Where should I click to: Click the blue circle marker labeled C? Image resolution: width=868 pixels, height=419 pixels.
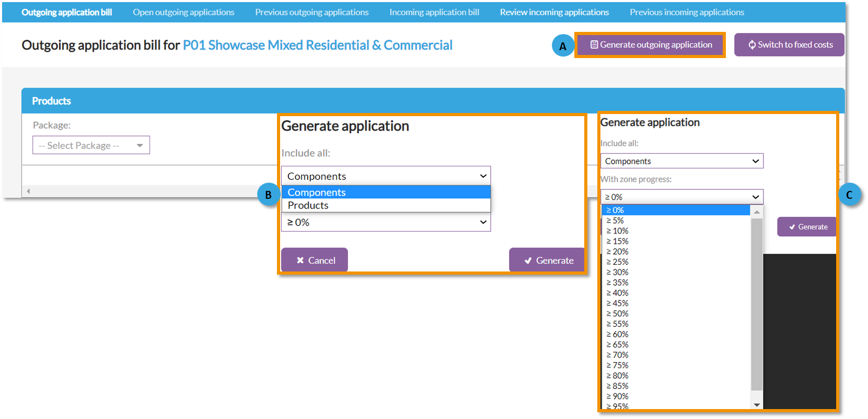pos(849,195)
